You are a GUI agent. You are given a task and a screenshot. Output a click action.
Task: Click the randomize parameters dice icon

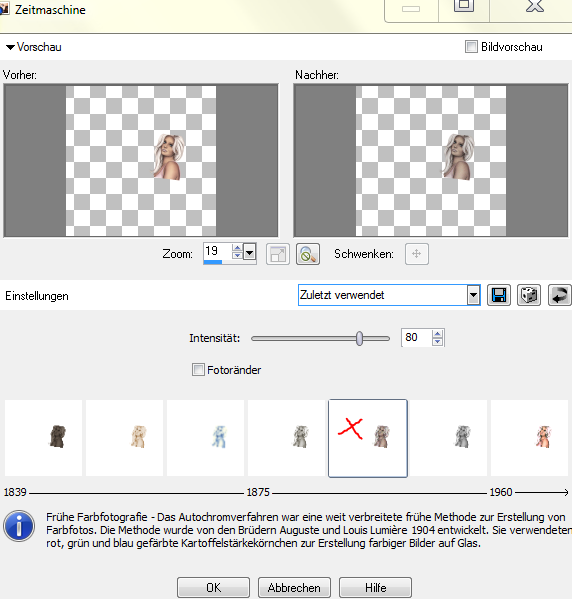click(529, 295)
